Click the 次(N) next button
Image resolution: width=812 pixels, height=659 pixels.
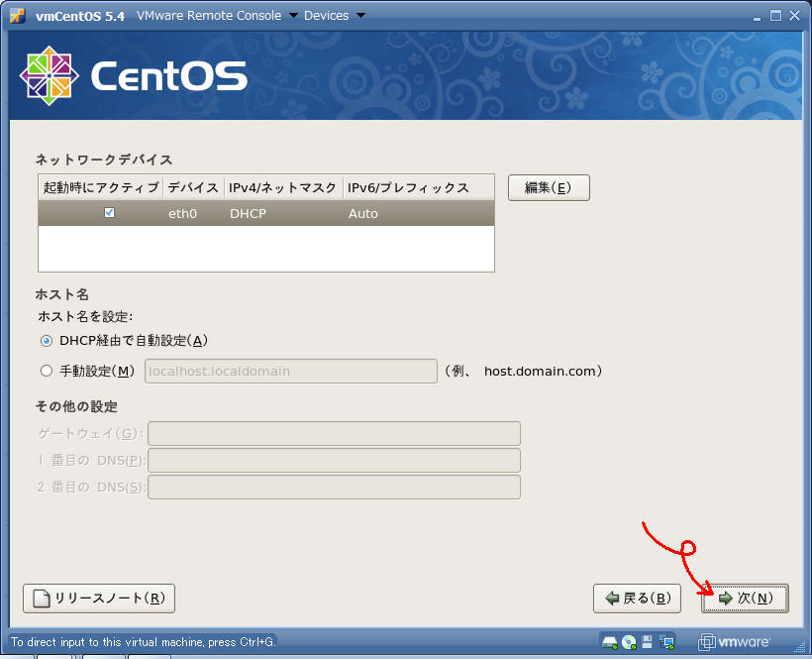click(745, 599)
